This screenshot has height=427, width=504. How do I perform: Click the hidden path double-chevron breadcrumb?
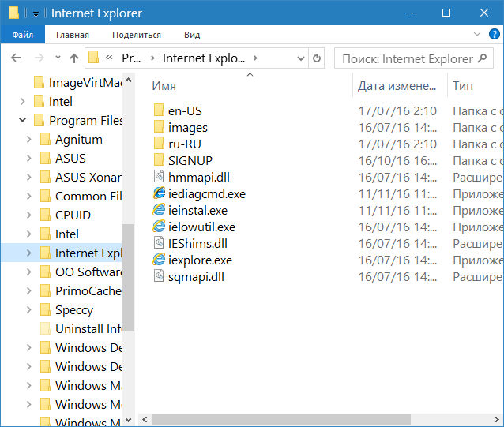click(x=109, y=58)
